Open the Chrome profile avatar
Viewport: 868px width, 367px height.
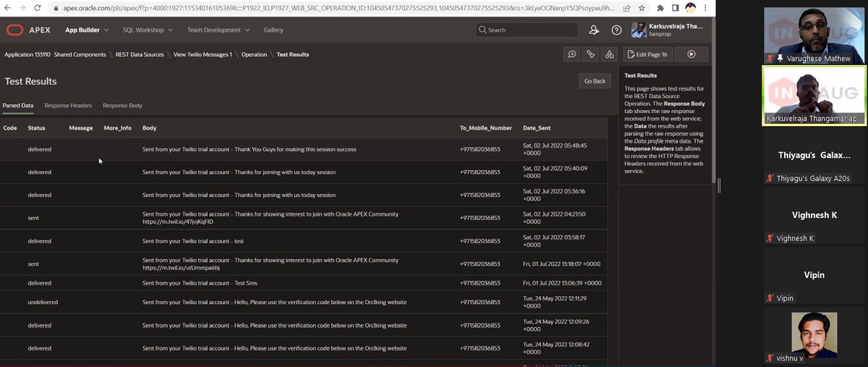tap(692, 9)
